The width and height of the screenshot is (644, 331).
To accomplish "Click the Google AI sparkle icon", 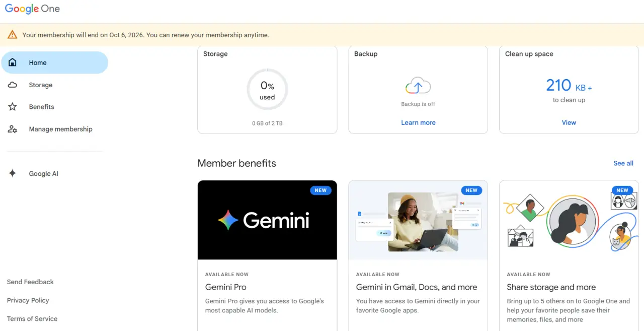I will click(x=13, y=173).
